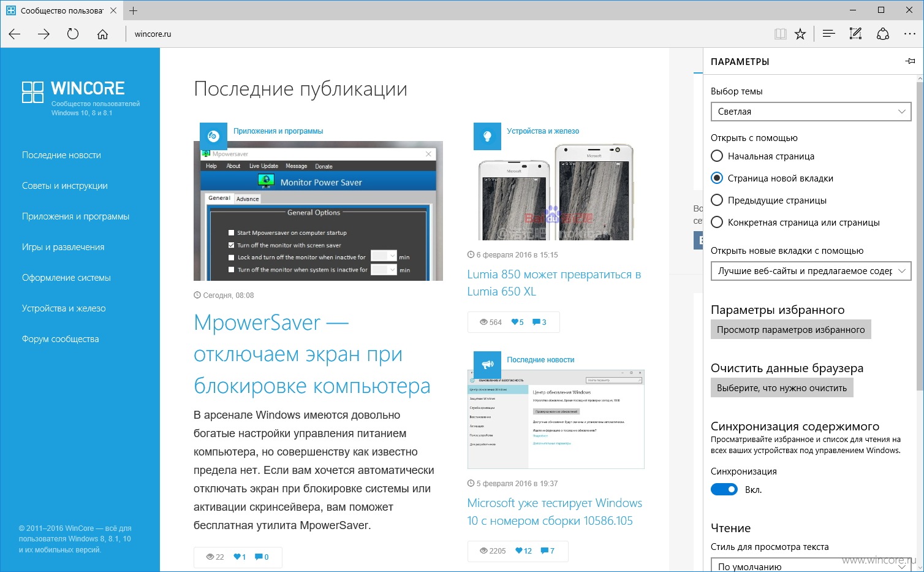Image resolution: width=924 pixels, height=572 pixels.
Task: Open the More actions menu
Action: (x=910, y=34)
